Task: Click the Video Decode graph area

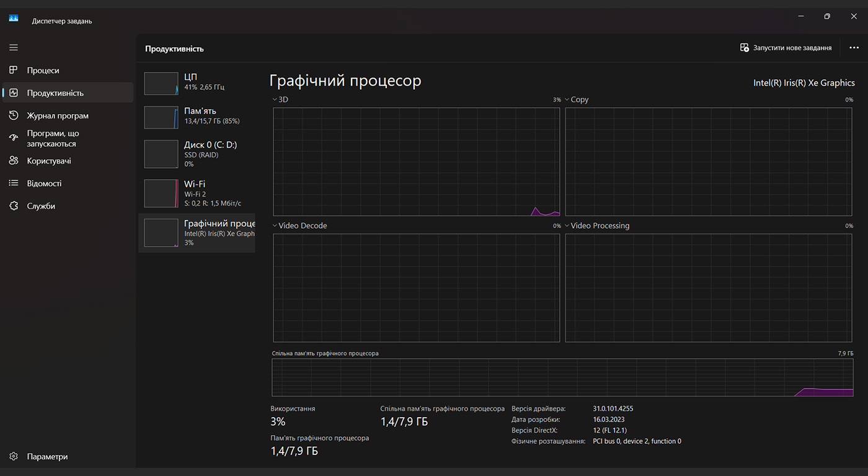Action: 416,288
